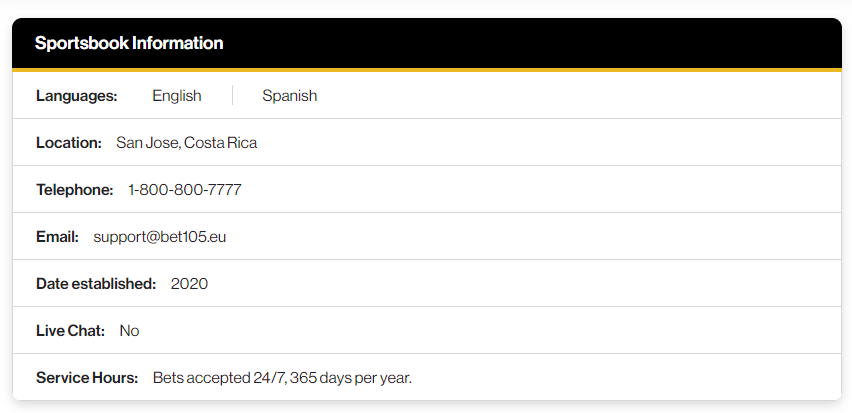Click the empty area of Telephone row
The height and width of the screenshot is (413, 852).
[541, 190]
